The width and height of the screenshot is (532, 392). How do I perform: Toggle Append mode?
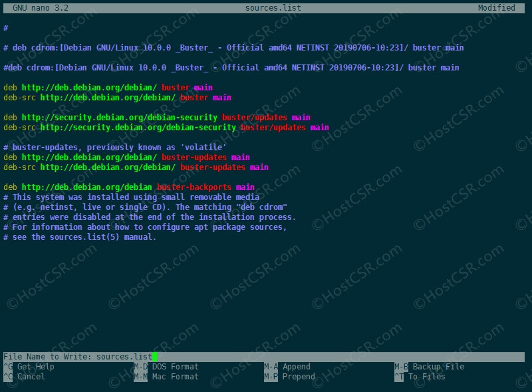(287, 367)
